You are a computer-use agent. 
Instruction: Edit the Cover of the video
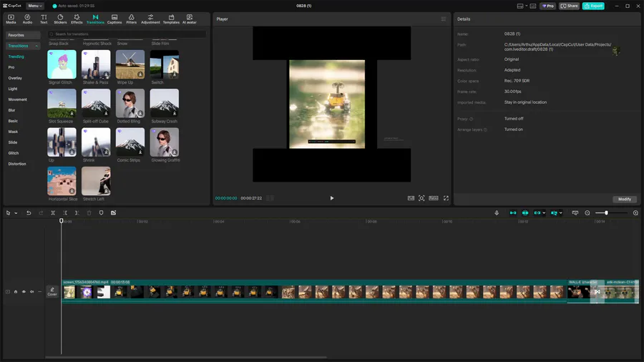tap(52, 291)
